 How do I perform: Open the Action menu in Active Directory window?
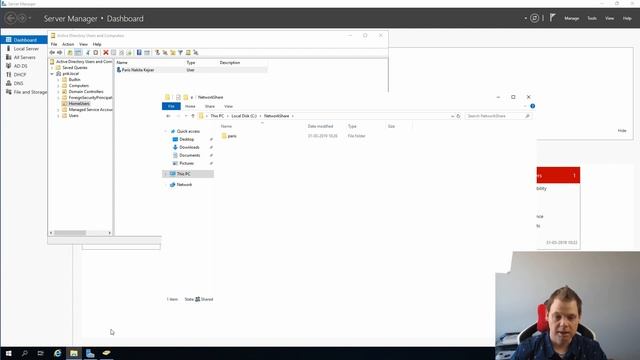[x=68, y=44]
